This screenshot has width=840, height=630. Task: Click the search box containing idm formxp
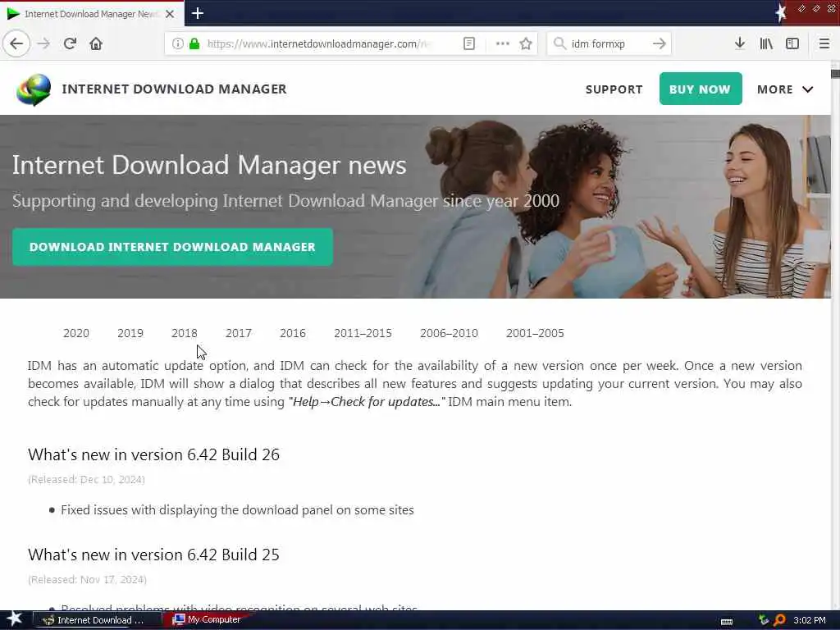pyautogui.click(x=608, y=44)
